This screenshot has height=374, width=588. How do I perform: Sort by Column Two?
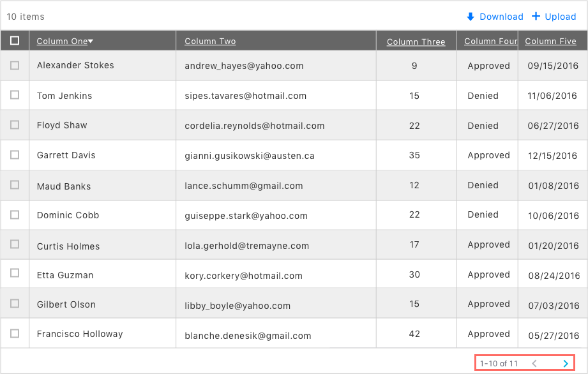pyautogui.click(x=209, y=41)
